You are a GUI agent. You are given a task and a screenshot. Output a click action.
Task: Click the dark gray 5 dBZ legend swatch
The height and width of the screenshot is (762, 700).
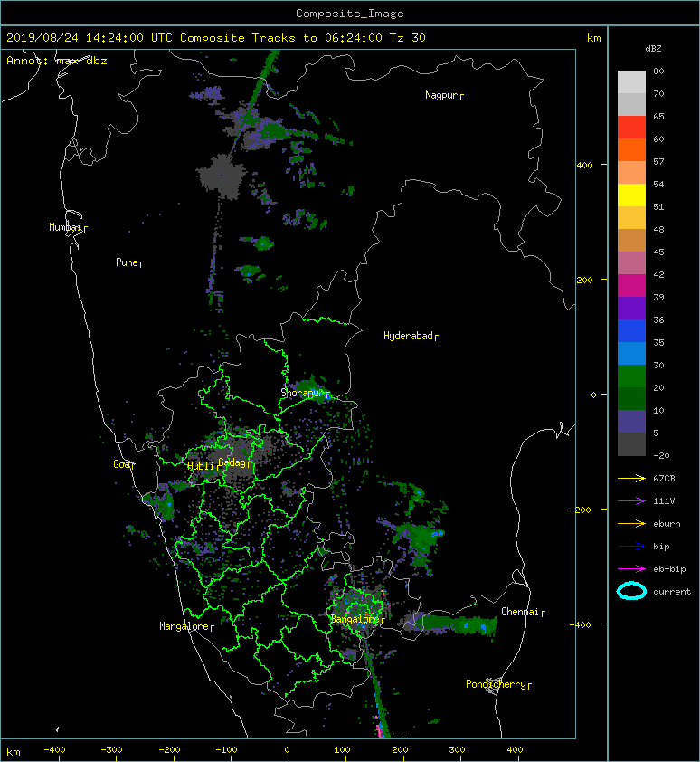(631, 443)
